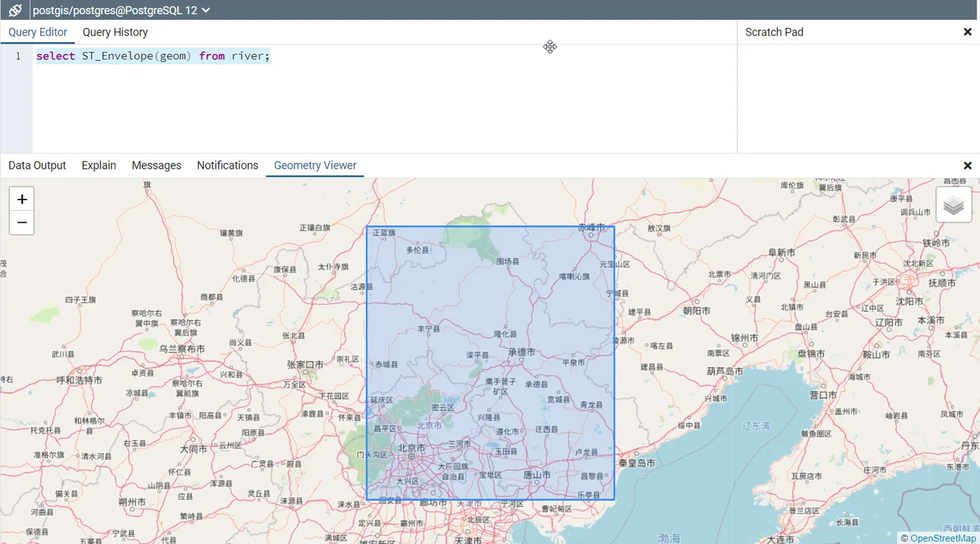Image resolution: width=980 pixels, height=544 pixels.
Task: Click the 秦皇岛市 label on the map
Action: pos(637,463)
